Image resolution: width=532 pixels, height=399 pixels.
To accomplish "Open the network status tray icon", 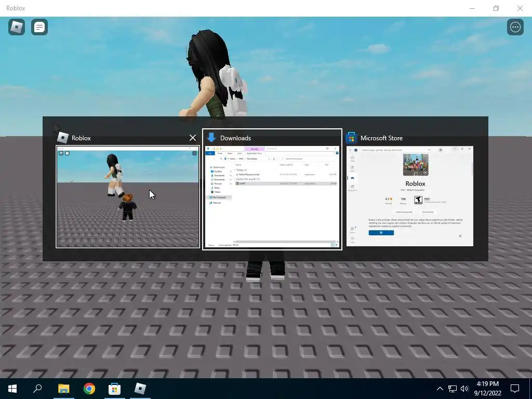I will coord(453,389).
